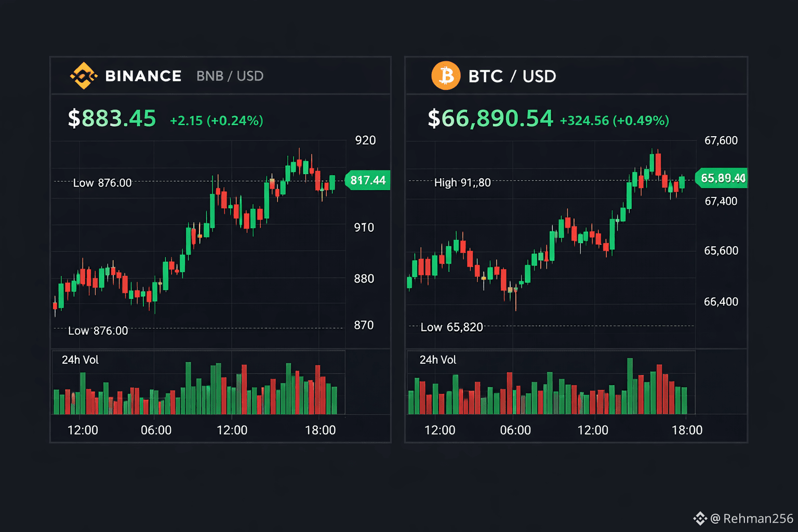Screen dimensions: 798x532
Task: Click the Binance logo icon
Action: (83, 75)
